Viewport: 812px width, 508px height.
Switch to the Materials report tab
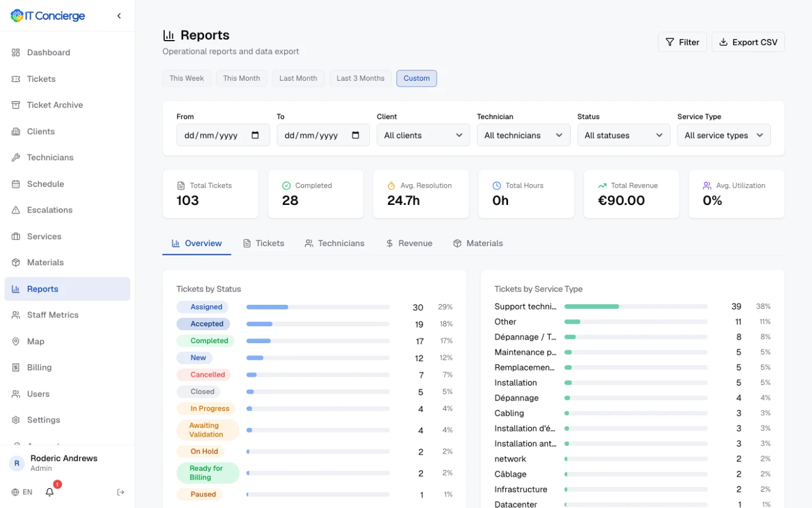click(x=478, y=243)
